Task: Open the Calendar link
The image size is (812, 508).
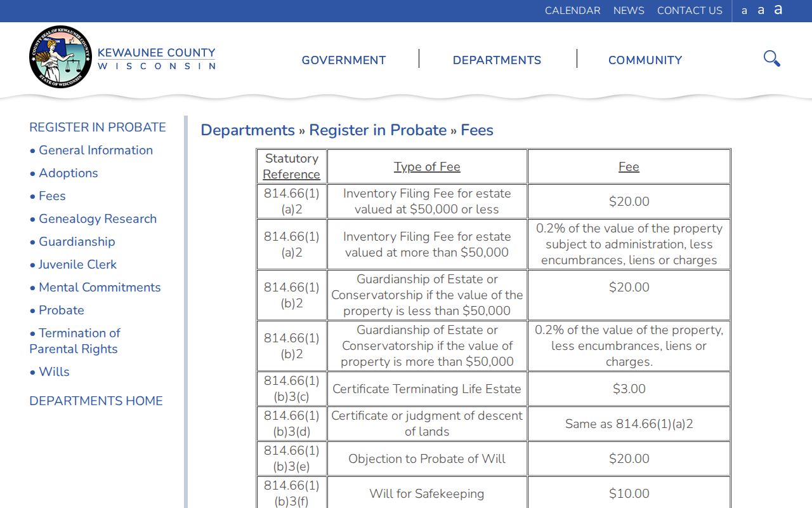Action: click(x=572, y=11)
